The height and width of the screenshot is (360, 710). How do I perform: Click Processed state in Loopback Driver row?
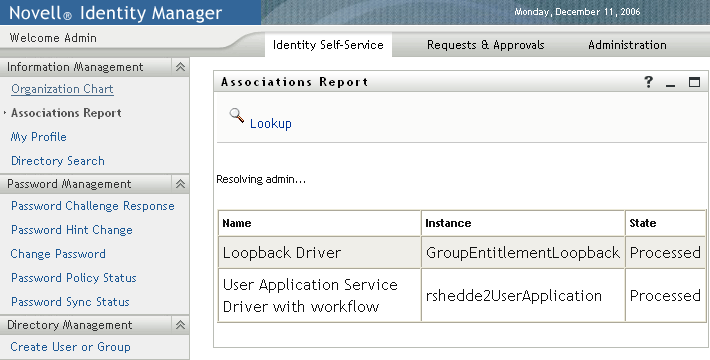pyautogui.click(x=665, y=253)
